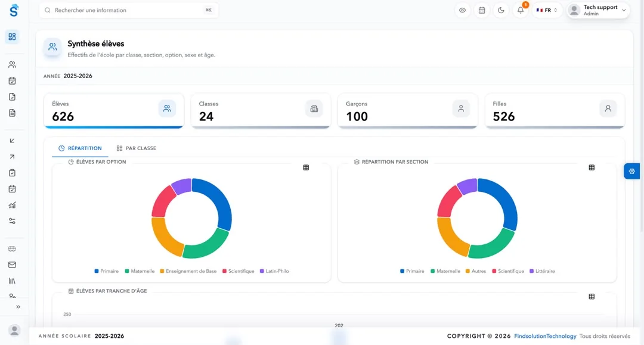Switch Élèves par tranche d'âge to table view
Viewport: 644px width, 345px height.
click(592, 297)
